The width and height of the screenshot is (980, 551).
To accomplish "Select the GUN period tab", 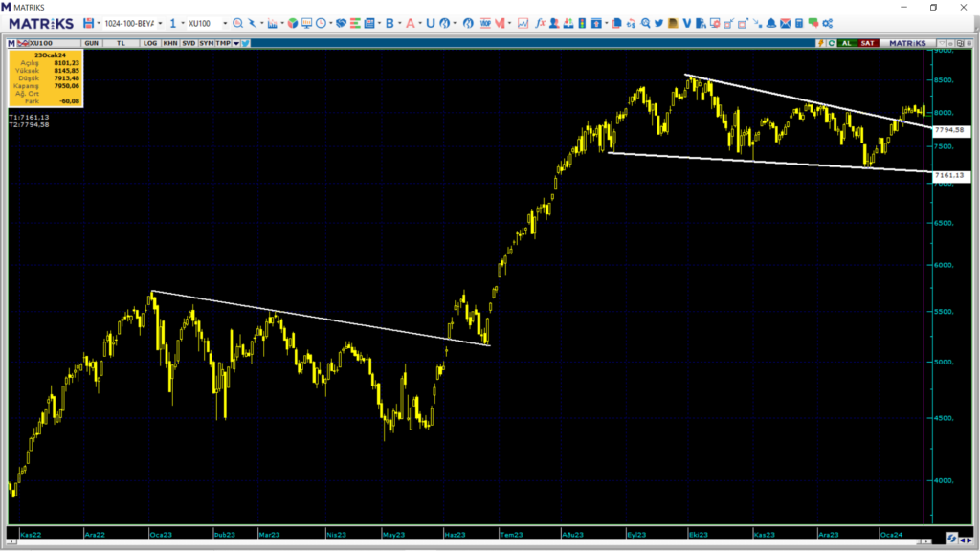I will (x=92, y=43).
